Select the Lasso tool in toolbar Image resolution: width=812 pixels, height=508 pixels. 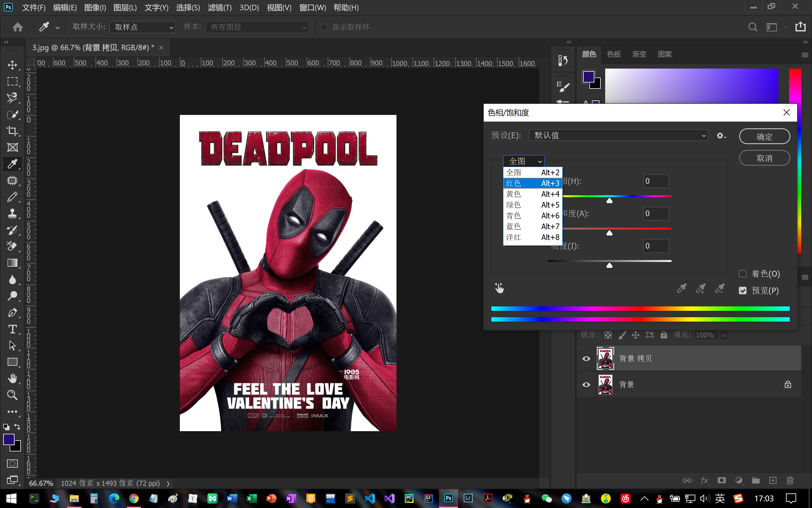(x=12, y=98)
